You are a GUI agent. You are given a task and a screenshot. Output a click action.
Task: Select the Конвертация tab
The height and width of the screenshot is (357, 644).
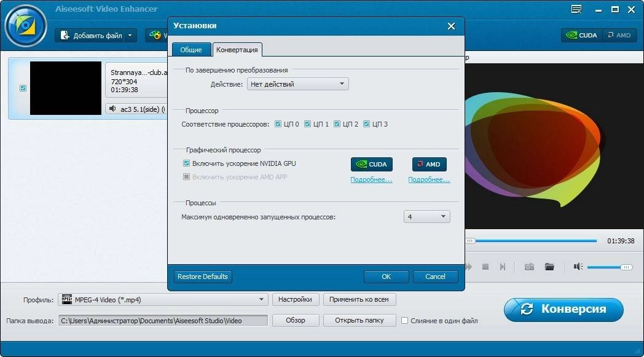pos(237,50)
